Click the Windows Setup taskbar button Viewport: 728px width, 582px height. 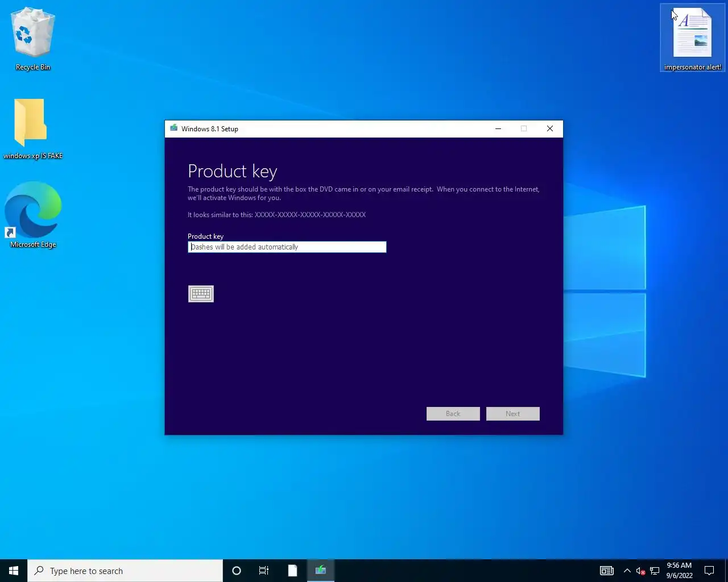coord(321,571)
